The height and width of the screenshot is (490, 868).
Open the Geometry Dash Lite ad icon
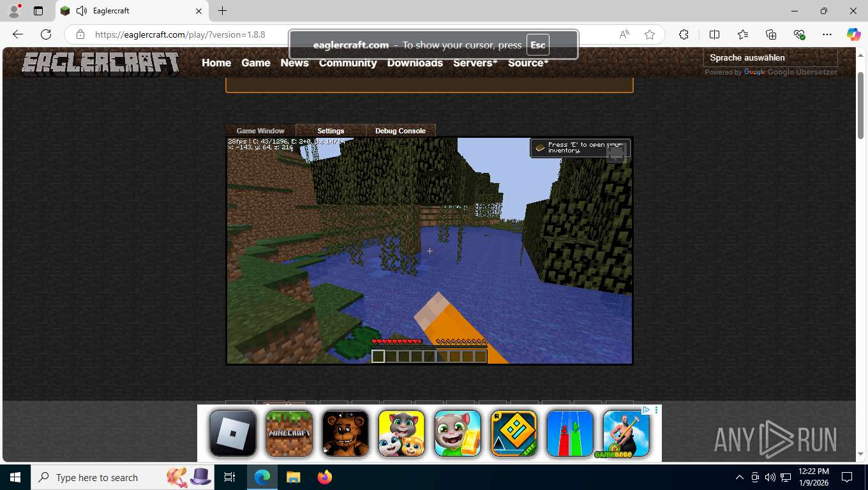[x=514, y=433]
